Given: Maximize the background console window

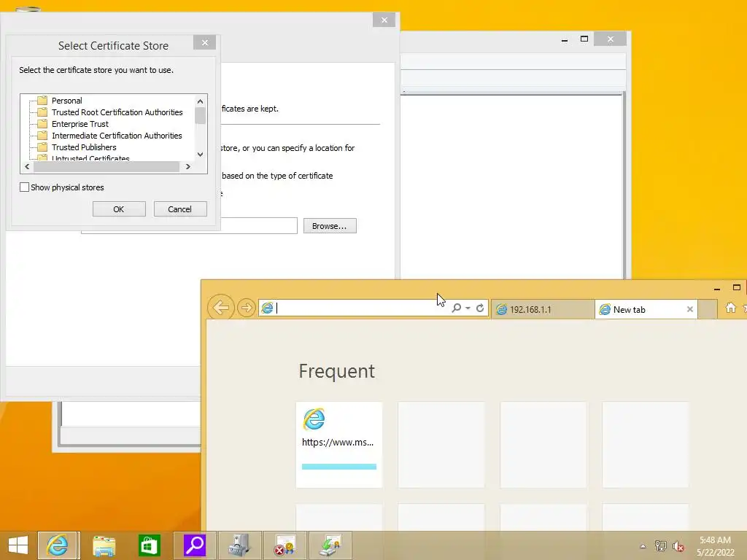Looking at the screenshot, I should point(584,39).
